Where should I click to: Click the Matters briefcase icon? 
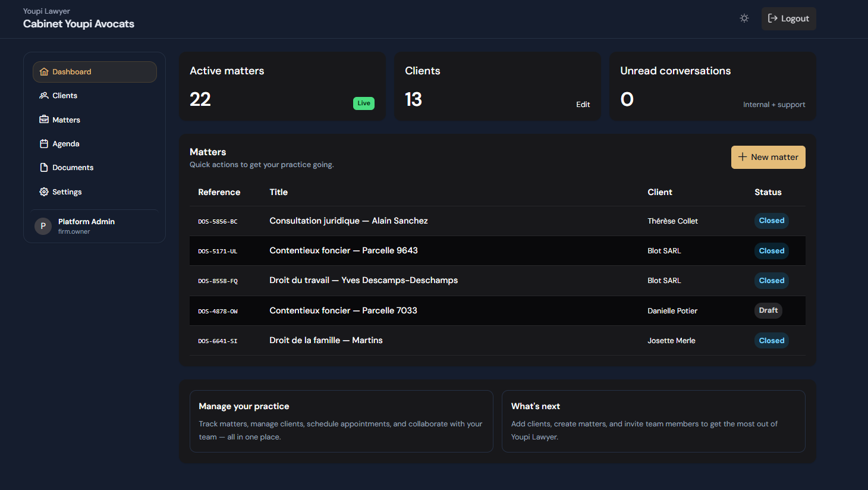pos(44,120)
